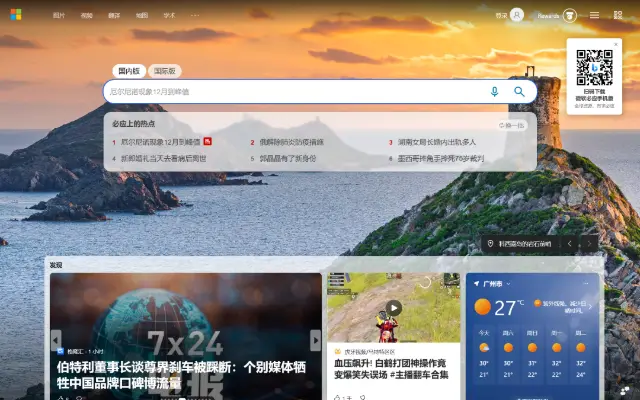
Task: Open hot topic 1 厄尔尼诺现象12月到峰值
Action: (x=160, y=142)
